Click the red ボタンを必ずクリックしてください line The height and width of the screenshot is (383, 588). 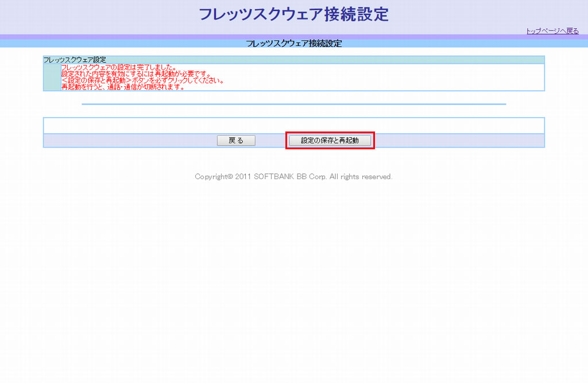tap(142, 81)
